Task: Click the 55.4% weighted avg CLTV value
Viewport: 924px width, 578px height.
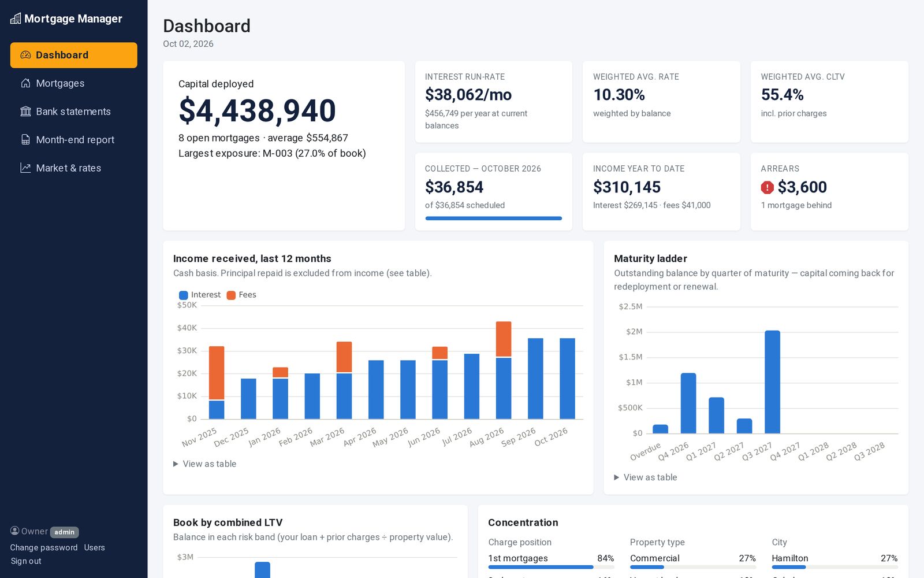Action: tap(782, 95)
